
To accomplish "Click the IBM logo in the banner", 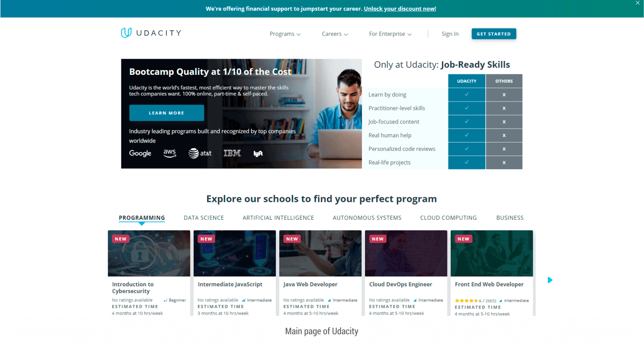I will coord(232,153).
